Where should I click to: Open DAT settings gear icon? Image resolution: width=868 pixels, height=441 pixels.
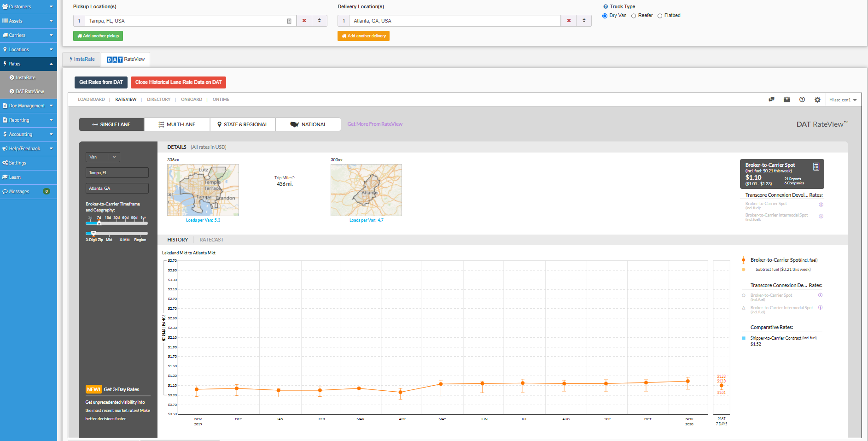[x=817, y=100]
